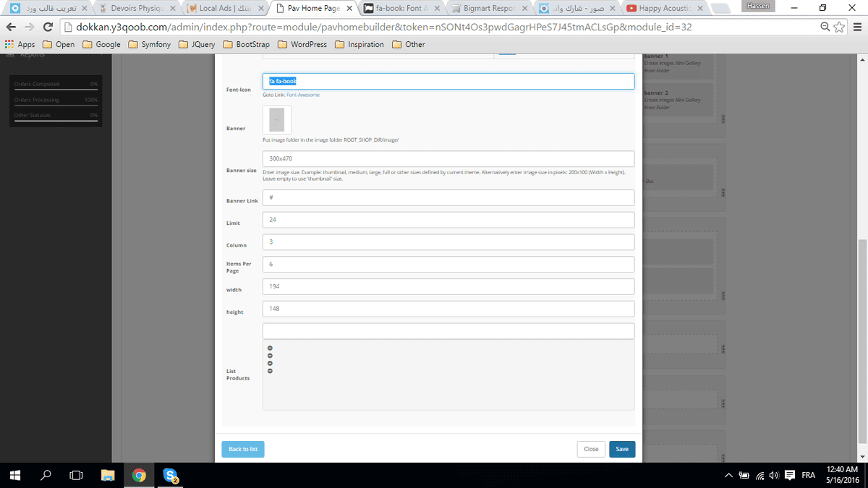
Task: Open the Action Center notification icon
Action: click(789, 475)
